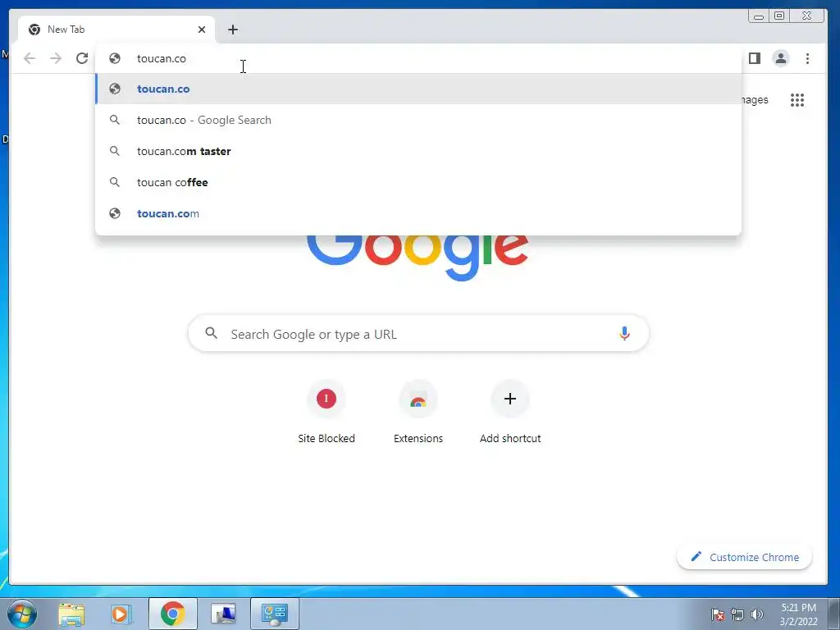Click the browser back arrow
Image resolution: width=840 pixels, height=630 pixels.
30,58
